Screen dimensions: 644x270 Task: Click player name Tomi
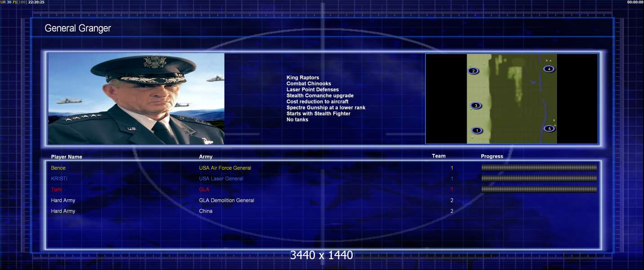point(57,189)
